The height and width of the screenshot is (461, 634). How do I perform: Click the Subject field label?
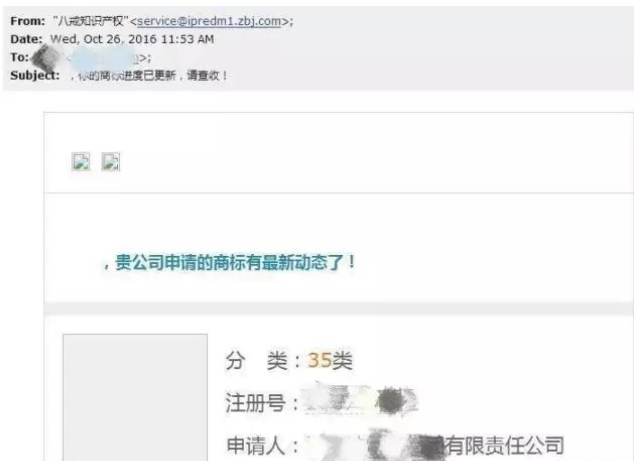coord(35,76)
